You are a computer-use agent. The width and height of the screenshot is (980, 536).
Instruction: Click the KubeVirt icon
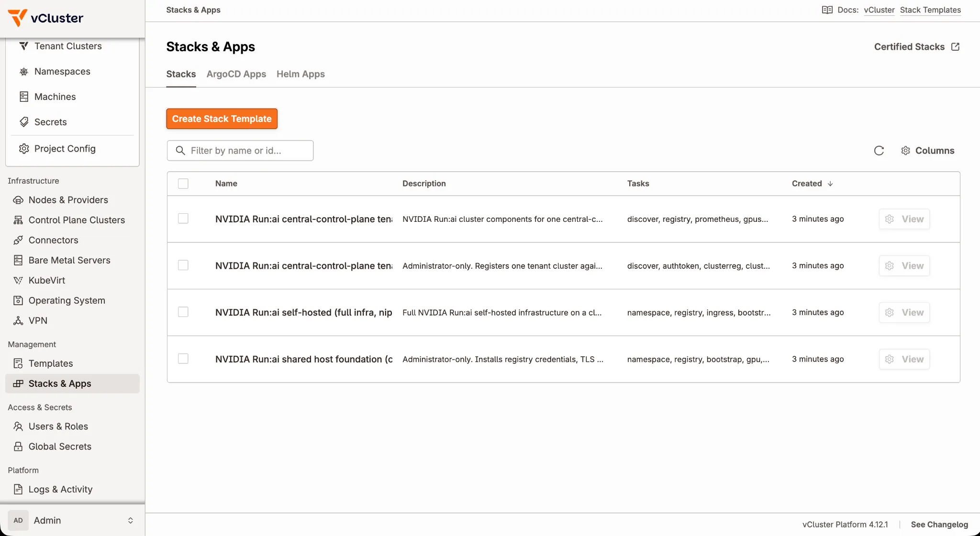click(18, 280)
